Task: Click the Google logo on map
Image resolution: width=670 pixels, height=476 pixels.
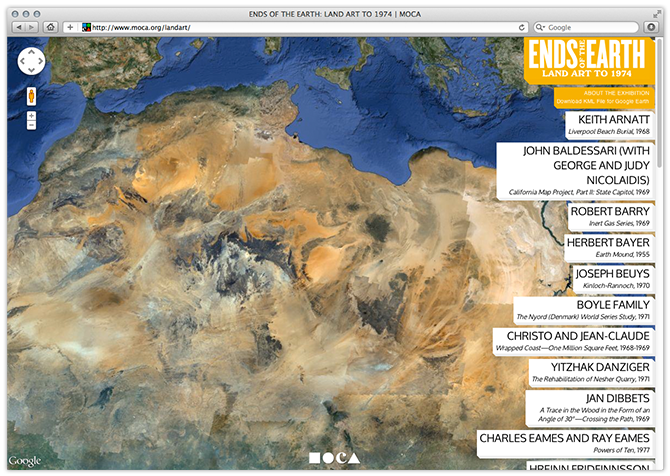Action: coord(25,461)
